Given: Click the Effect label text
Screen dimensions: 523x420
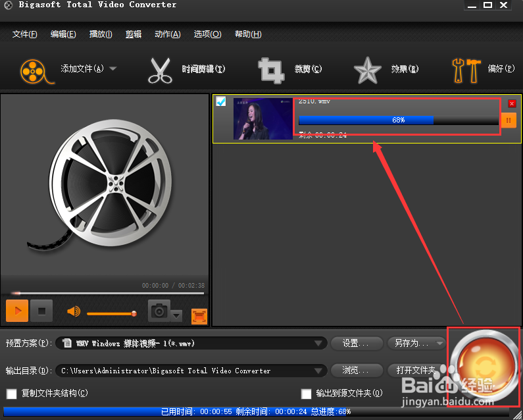Looking at the screenshot, I should (405, 69).
